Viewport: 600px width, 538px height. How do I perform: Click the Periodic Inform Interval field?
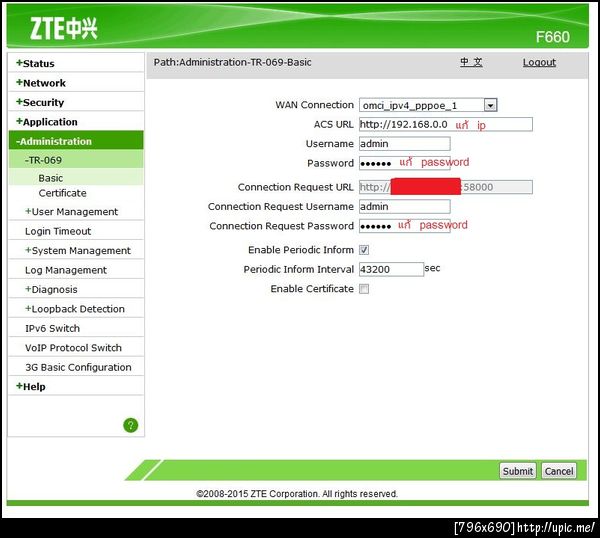[x=391, y=269]
